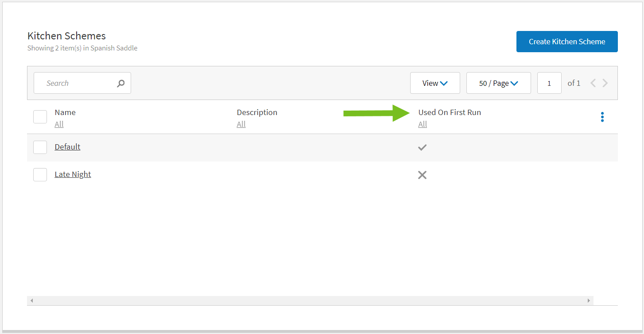The height and width of the screenshot is (334, 644).
Task: Open the Name column All filter
Action: tap(59, 124)
